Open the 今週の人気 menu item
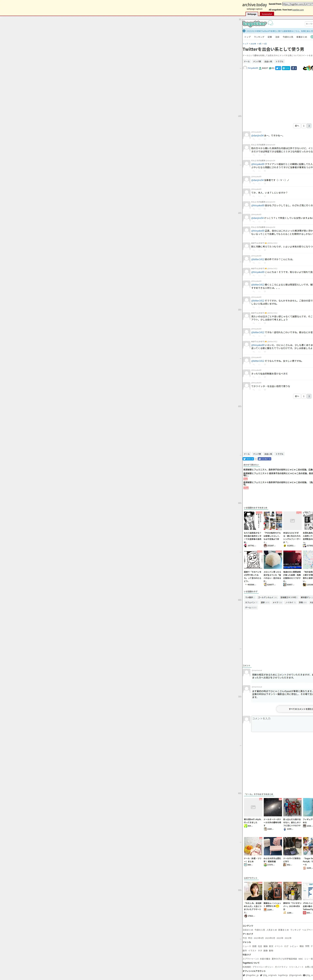 point(288,37)
